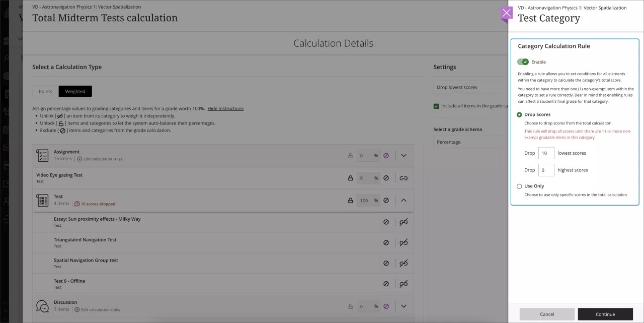This screenshot has height=323, width=644.
Task: Unlock the Assignment category weight lock icon
Action: (351, 155)
